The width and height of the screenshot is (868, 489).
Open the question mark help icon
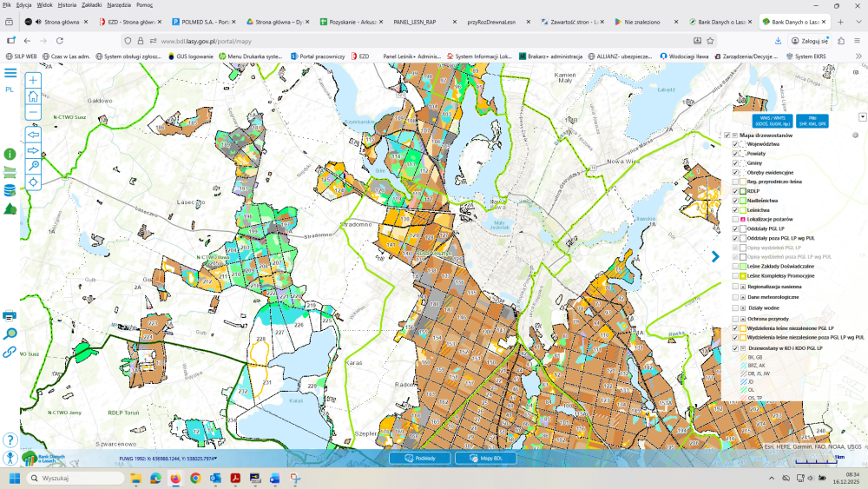click(x=10, y=440)
